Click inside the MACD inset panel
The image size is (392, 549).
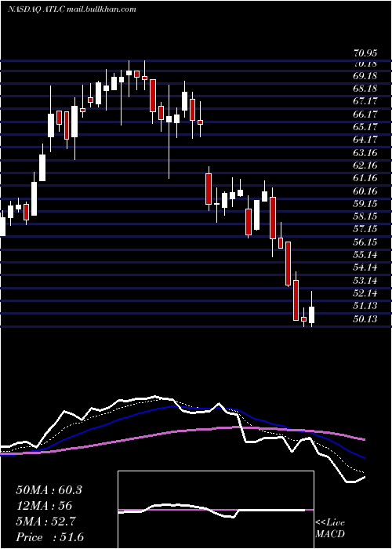pyautogui.click(x=216, y=510)
